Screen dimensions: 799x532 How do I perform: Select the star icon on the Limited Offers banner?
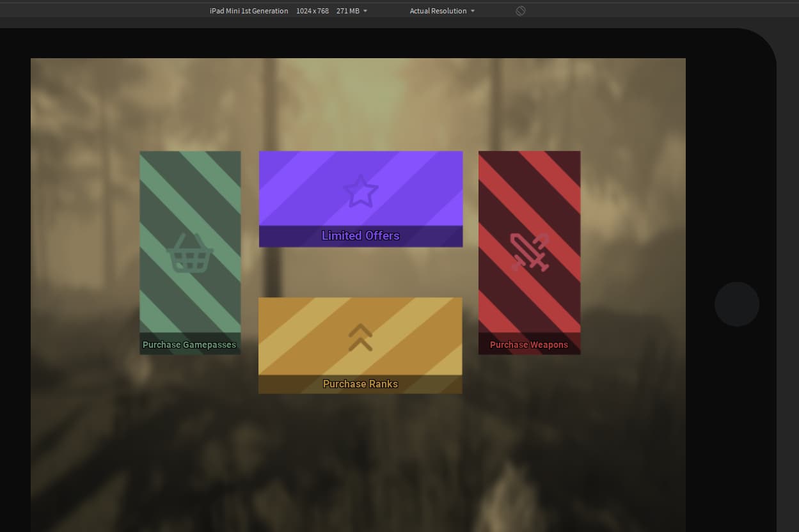(360, 191)
